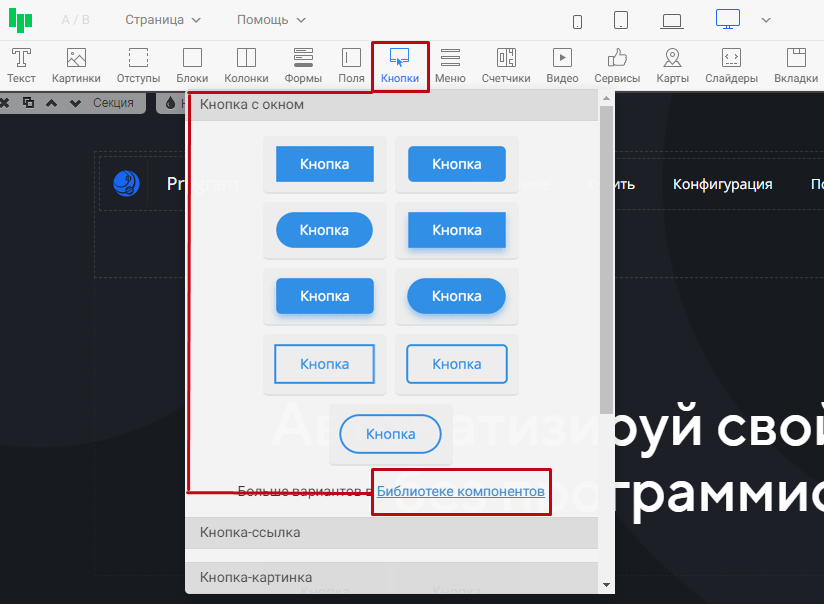Switch preview to tablet view
824x604 pixels.
pyautogui.click(x=620, y=21)
